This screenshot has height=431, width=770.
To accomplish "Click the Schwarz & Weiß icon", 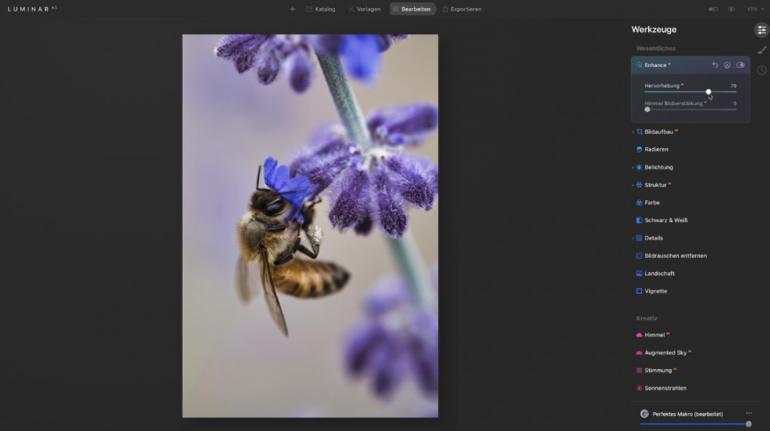I will tap(639, 220).
